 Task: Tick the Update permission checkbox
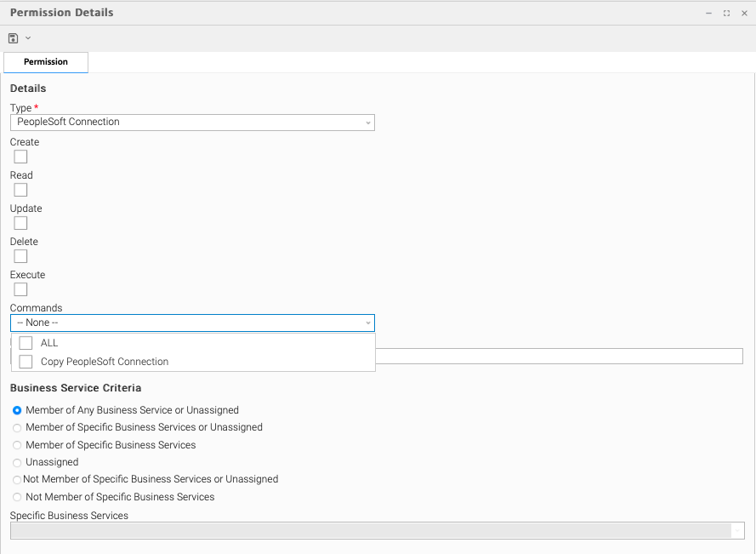(x=20, y=223)
